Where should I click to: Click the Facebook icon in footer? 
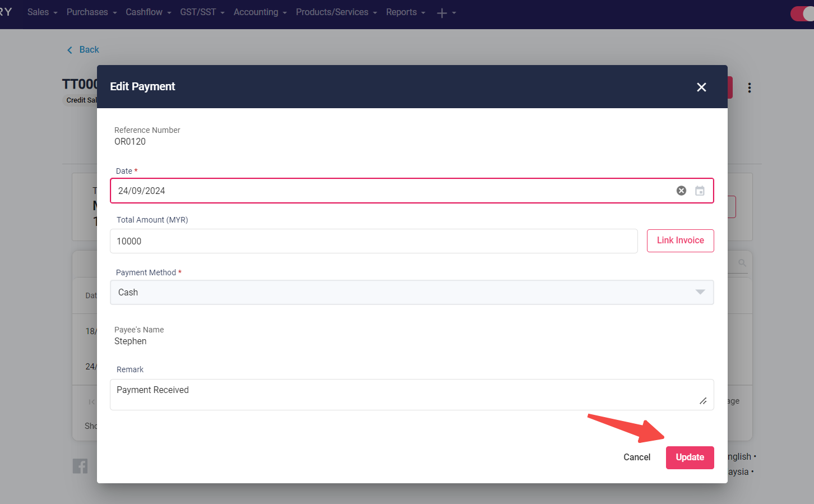click(x=80, y=466)
